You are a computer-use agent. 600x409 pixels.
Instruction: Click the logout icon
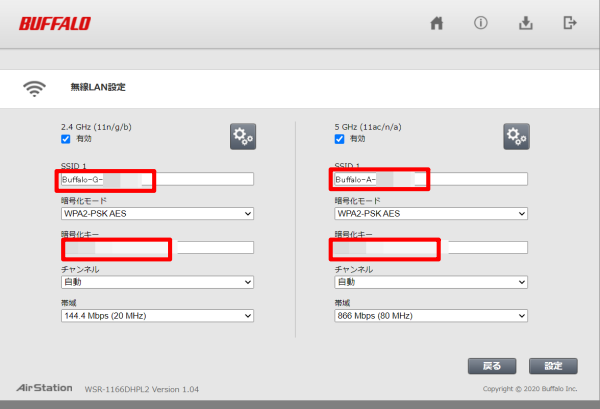[x=570, y=23]
